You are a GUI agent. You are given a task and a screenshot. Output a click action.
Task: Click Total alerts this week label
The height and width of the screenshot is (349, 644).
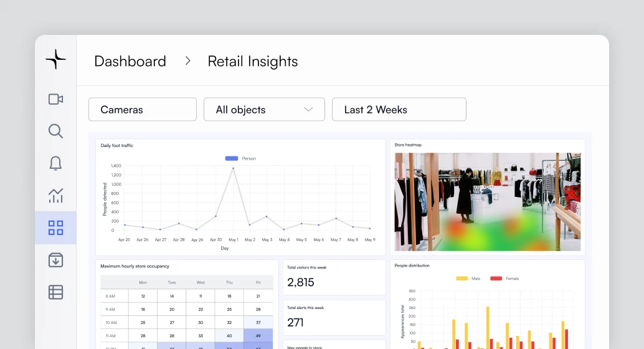pyautogui.click(x=306, y=308)
